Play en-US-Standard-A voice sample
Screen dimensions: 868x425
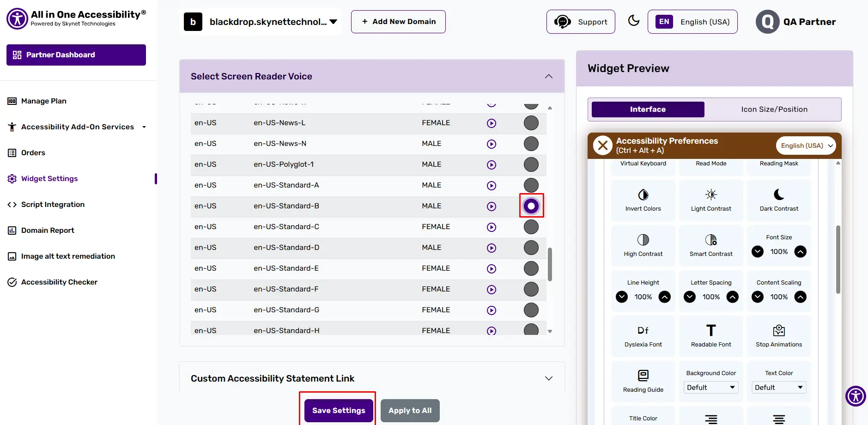click(x=492, y=186)
